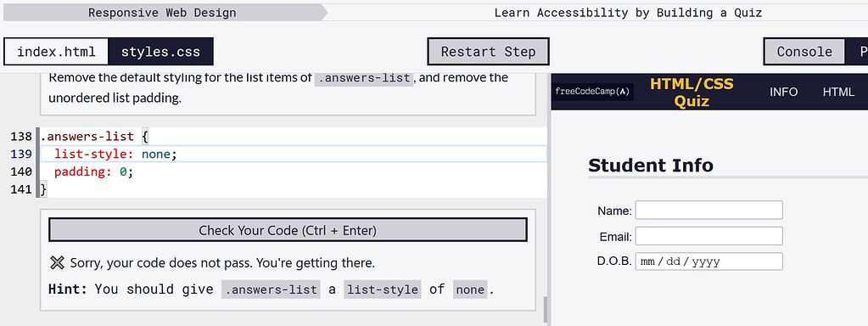Open Learn Accessibility by Building a Quiz breadcrumb
The width and height of the screenshot is (868, 326).
click(628, 12)
